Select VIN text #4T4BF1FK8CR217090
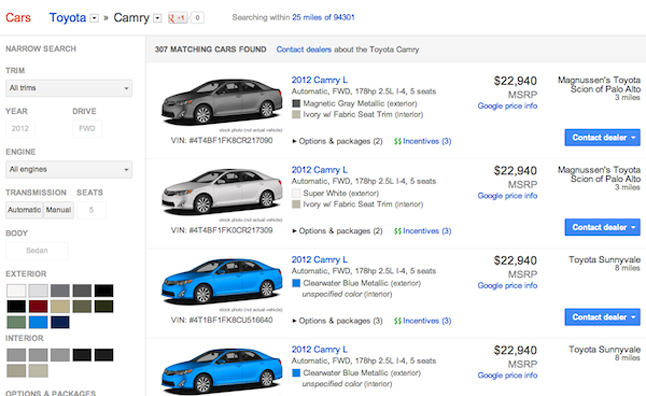 pos(222,141)
